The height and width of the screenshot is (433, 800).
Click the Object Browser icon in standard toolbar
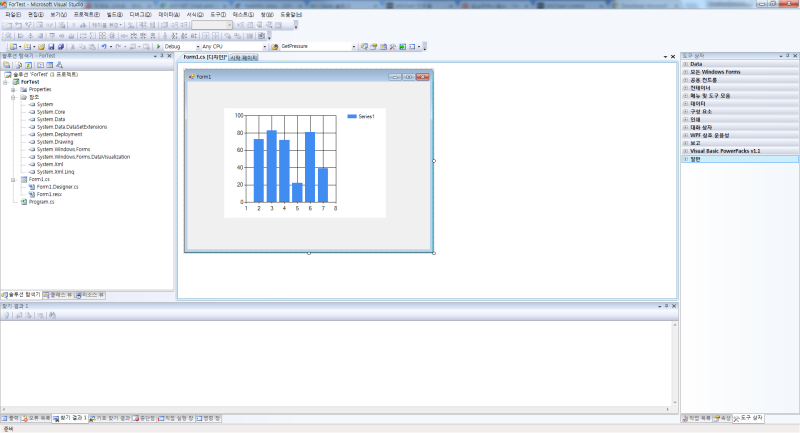(383, 46)
